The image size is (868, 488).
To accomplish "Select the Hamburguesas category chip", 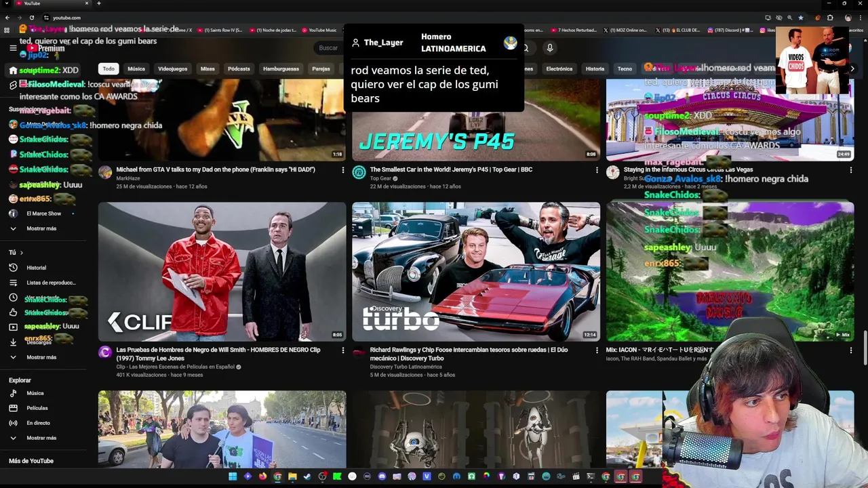I will point(281,68).
